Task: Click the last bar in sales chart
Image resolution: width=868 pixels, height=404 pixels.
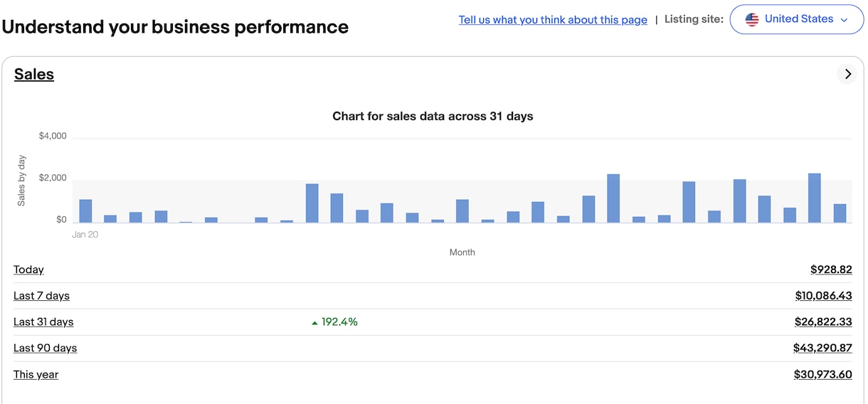Action: 840,213
